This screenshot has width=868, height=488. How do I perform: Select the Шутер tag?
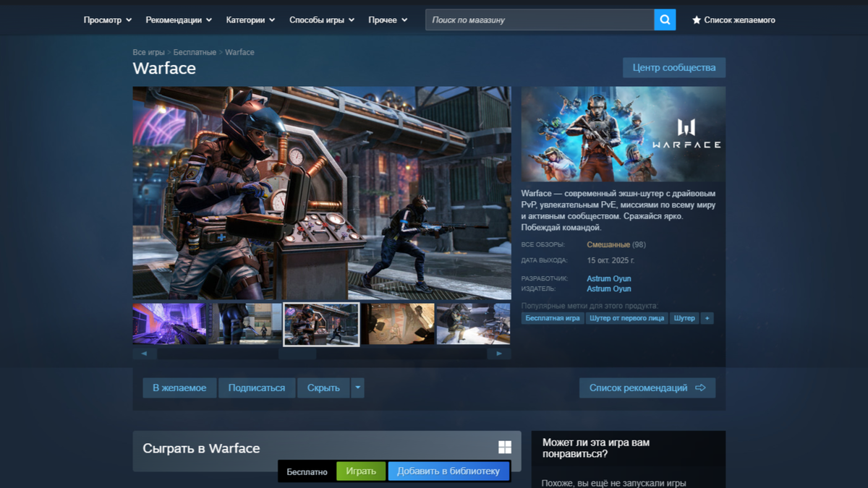[684, 318]
